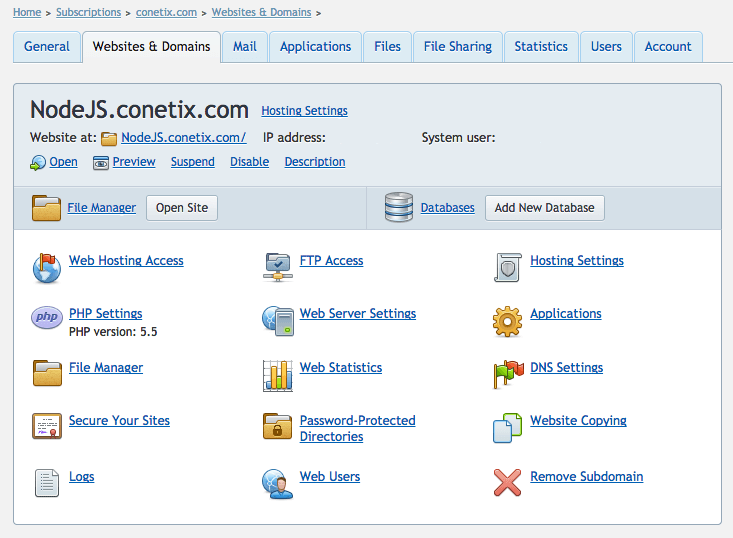Open the Web Users link

pos(330,476)
